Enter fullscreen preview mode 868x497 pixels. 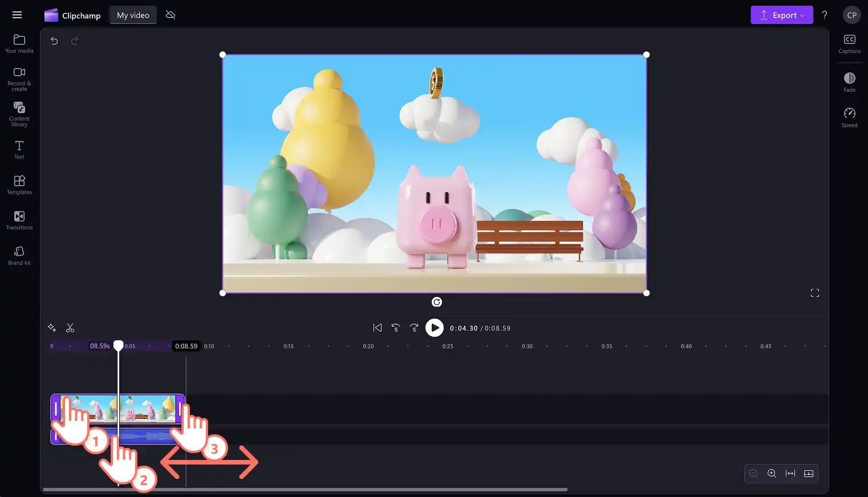coord(815,293)
